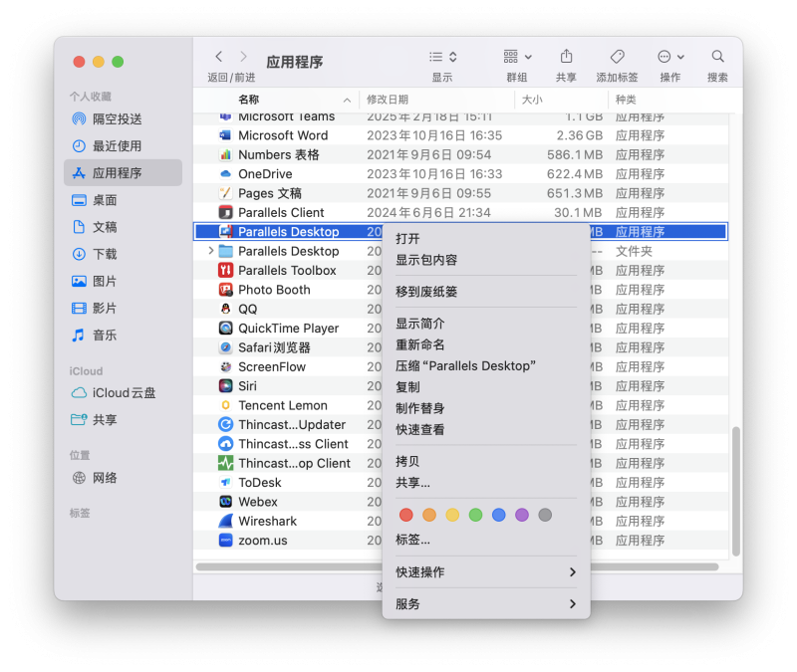Apply the green tag color
Screen dimensions: 797x672
[x=476, y=515]
